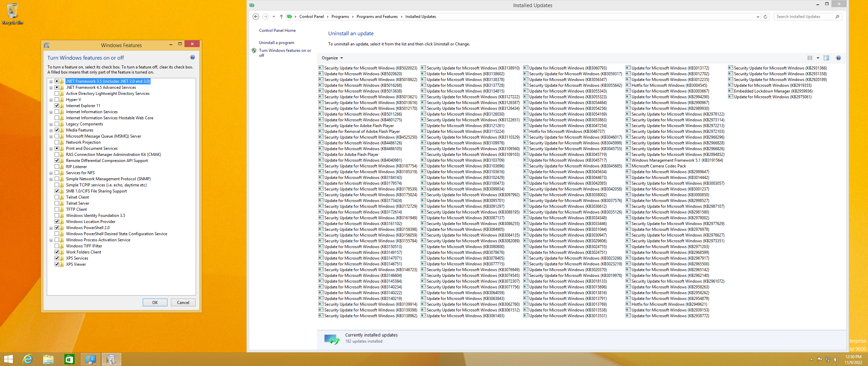Open the Organize dropdown menu
This screenshot has width=868, height=366.
[x=332, y=58]
